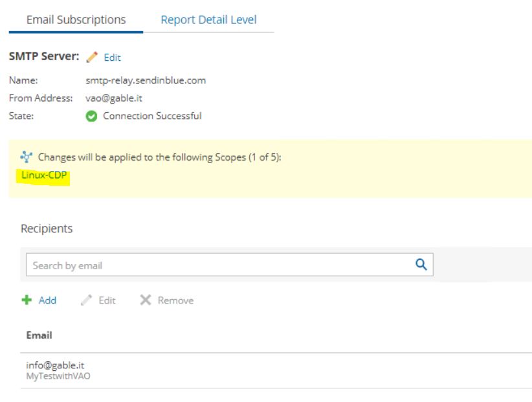Click the Remove recipient button label
532x402 pixels.
coord(175,300)
